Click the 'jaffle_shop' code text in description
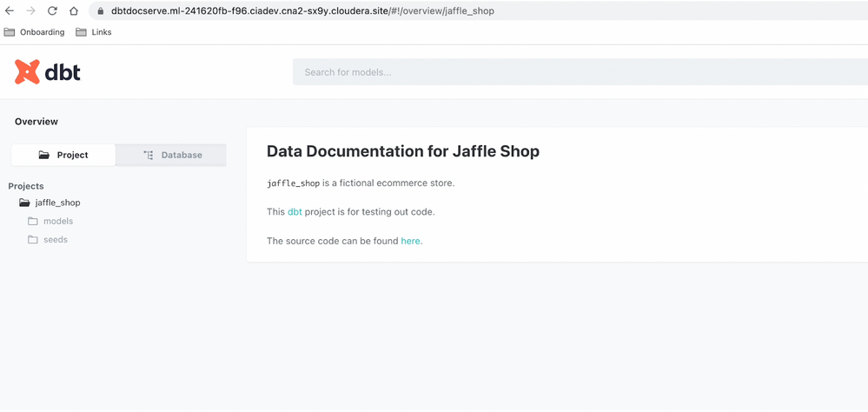Screen dimensions: 868x412 pos(294,183)
